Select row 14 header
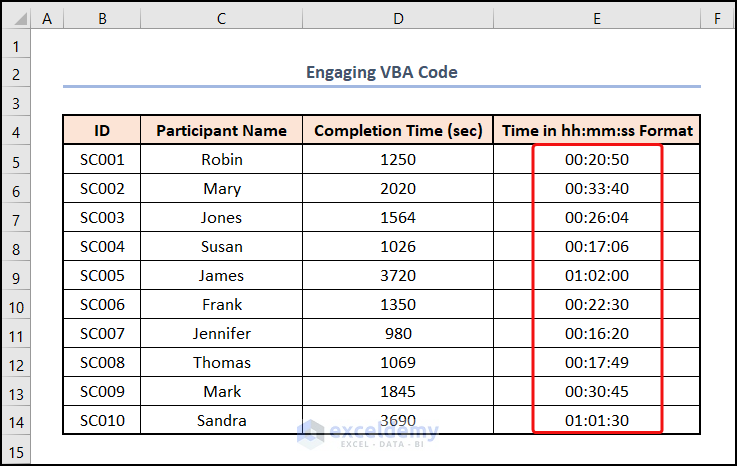 pos(17,421)
